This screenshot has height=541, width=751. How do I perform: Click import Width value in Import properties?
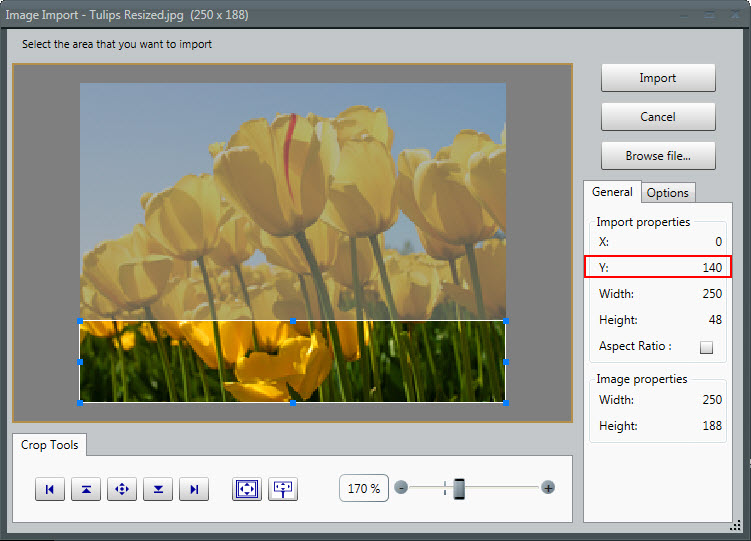(x=712, y=293)
